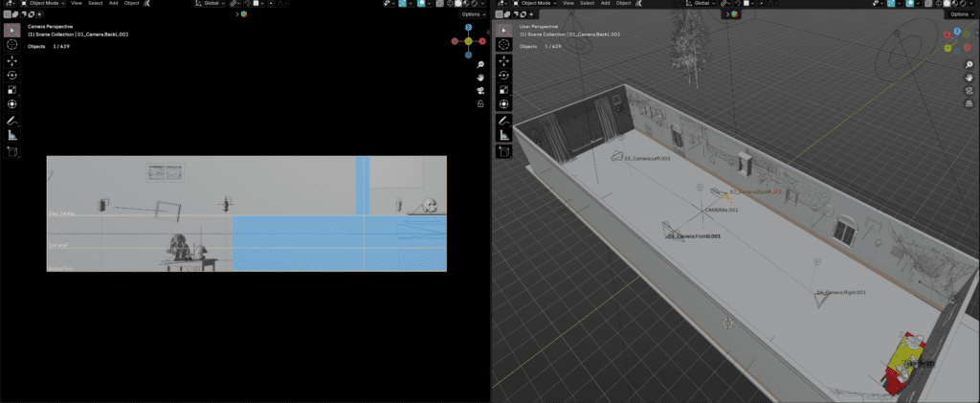Pick the Cursor tool in right viewport
Screen dimensions: 980x403
tap(502, 44)
